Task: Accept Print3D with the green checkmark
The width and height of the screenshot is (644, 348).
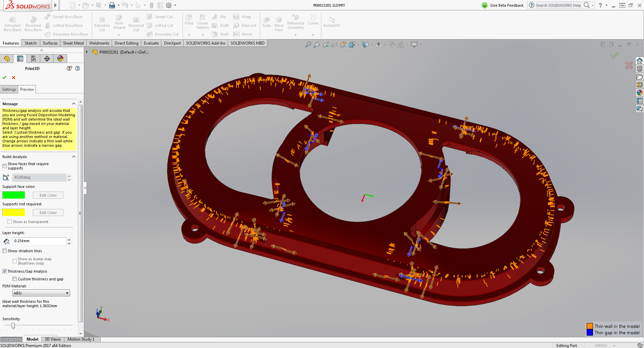Action: [x=4, y=77]
